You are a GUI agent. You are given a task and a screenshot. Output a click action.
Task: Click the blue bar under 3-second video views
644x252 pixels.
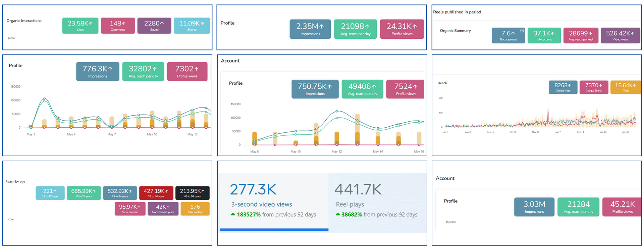click(x=274, y=230)
